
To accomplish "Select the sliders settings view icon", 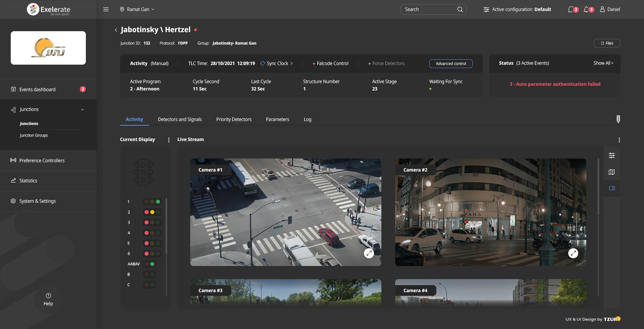I will point(612,155).
